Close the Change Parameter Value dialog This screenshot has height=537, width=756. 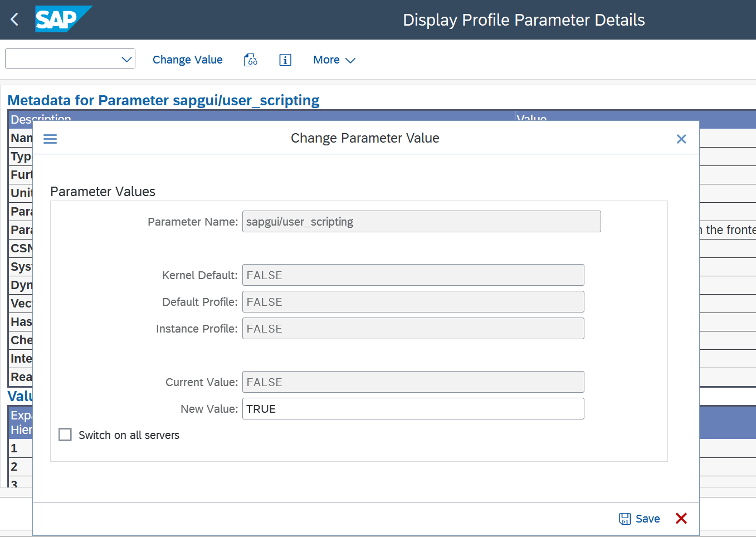(x=681, y=139)
